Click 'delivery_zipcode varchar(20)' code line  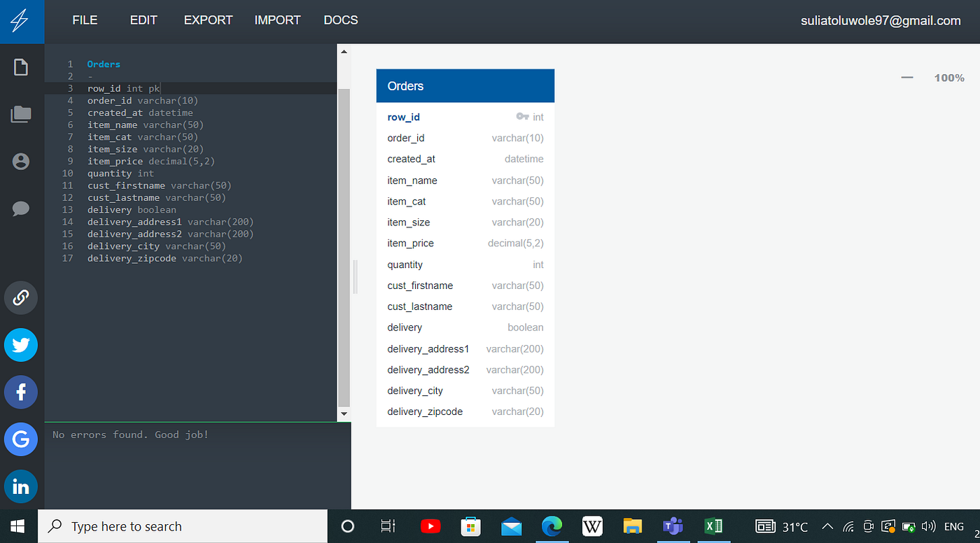click(x=165, y=258)
